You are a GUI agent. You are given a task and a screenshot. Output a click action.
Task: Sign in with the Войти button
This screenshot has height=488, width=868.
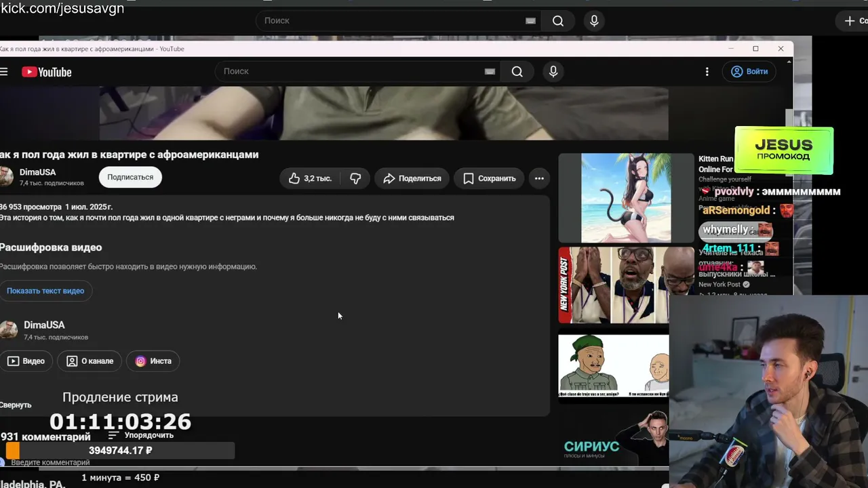point(749,71)
